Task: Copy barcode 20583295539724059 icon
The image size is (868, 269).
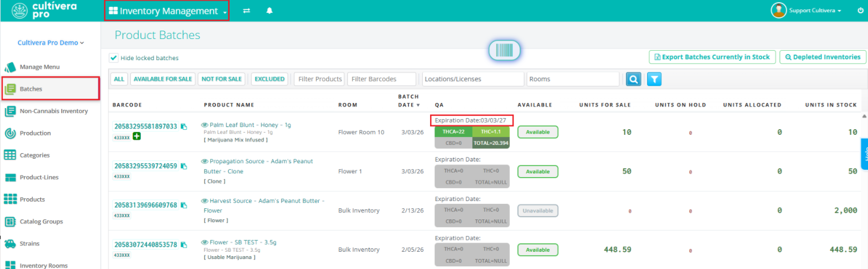Action: (184, 166)
